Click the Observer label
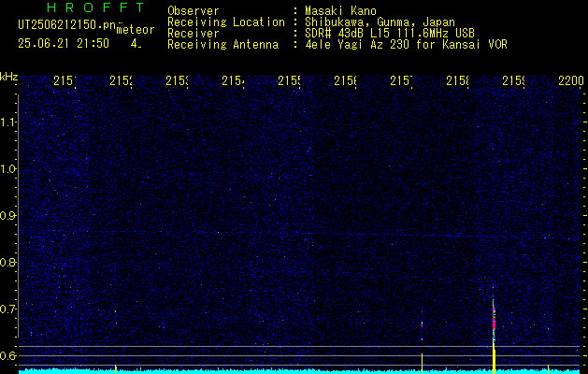This screenshot has height=374, width=588. (x=194, y=11)
